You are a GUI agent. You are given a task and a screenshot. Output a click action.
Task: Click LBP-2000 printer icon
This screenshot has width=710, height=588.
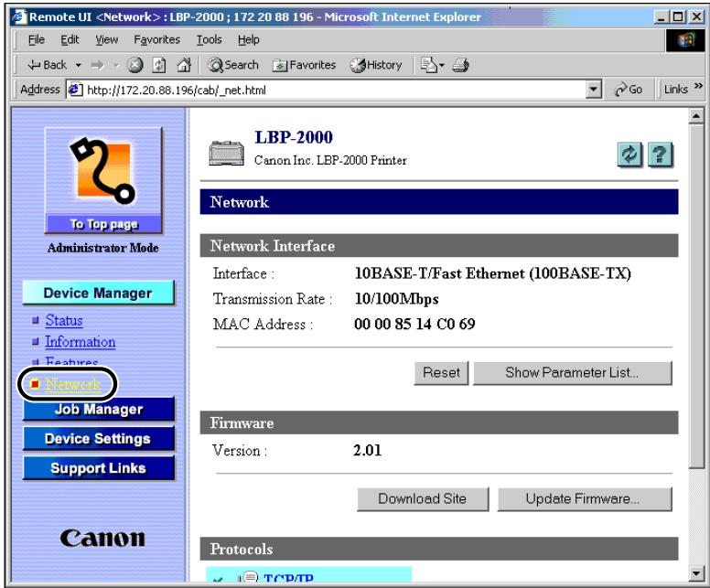point(226,153)
